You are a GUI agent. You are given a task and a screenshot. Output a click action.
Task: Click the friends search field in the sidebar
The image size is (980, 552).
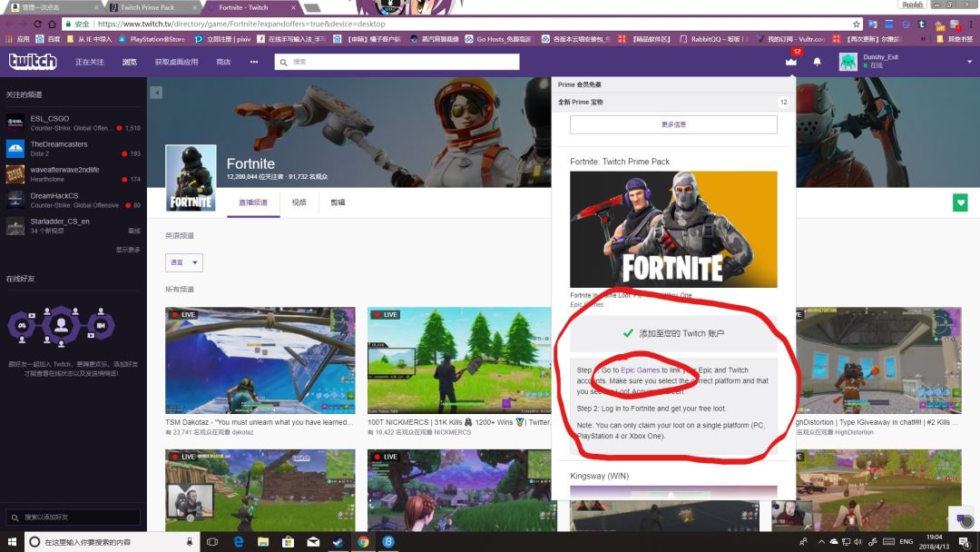point(73,517)
